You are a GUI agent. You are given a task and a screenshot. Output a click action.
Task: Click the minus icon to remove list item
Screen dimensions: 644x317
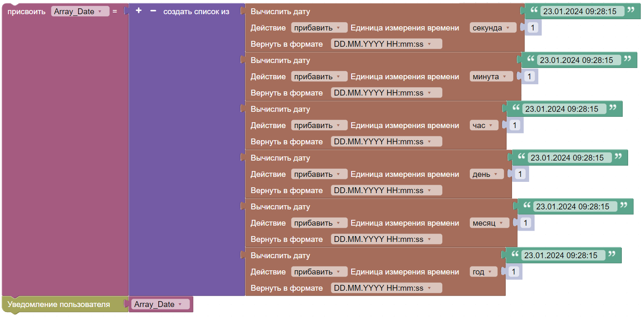(x=153, y=11)
